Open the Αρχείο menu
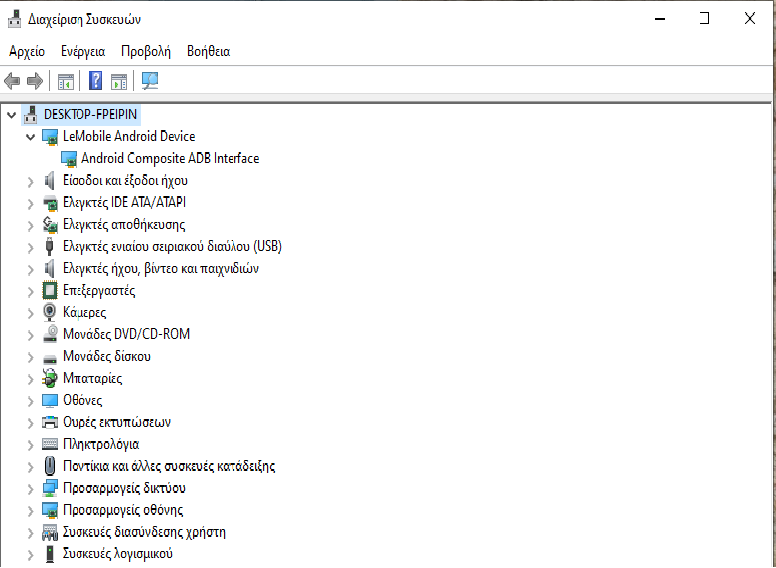 click(x=27, y=51)
